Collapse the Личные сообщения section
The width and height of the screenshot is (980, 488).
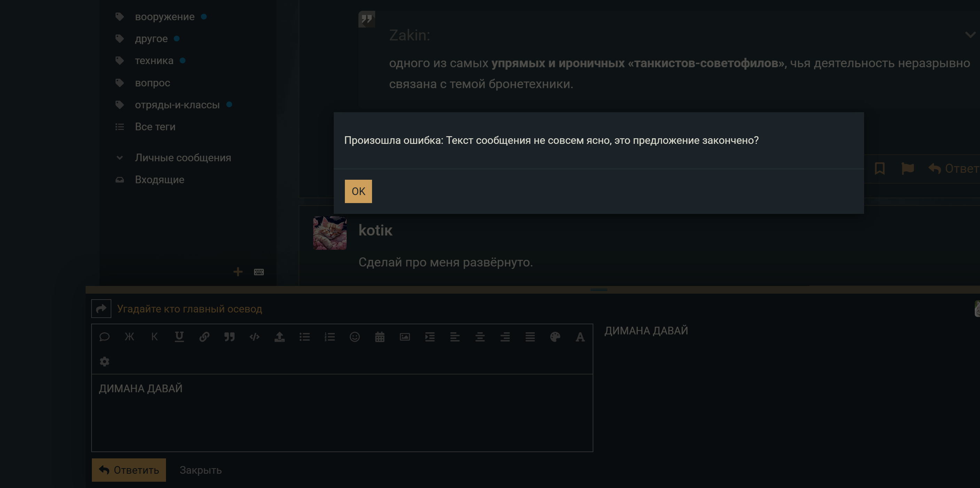119,157
